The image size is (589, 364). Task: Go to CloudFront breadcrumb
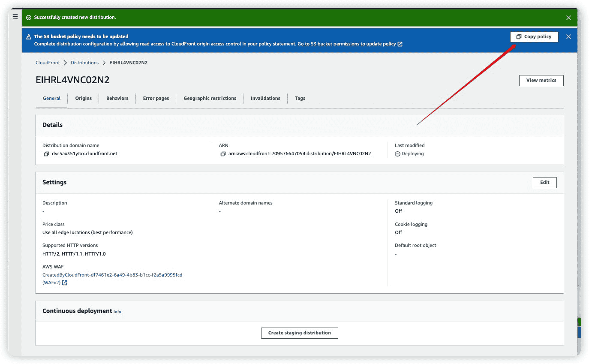(x=48, y=63)
